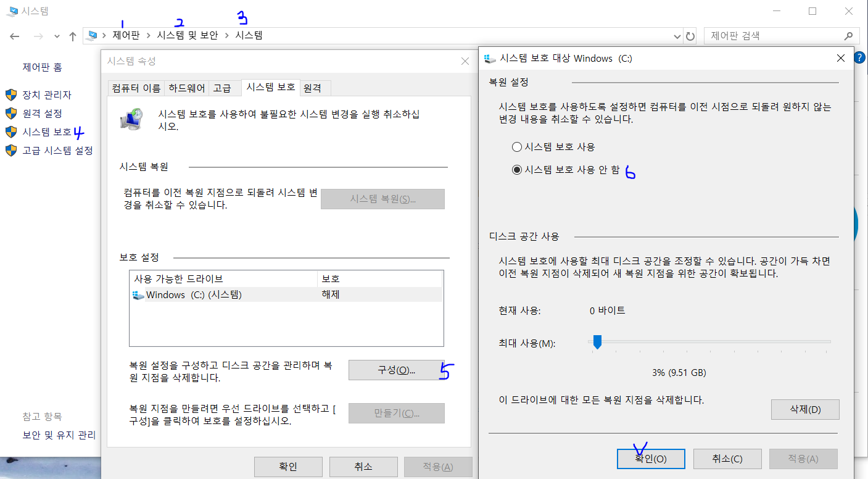Close the 시스템 속성 dialog
The image size is (868, 479).
[465, 61]
